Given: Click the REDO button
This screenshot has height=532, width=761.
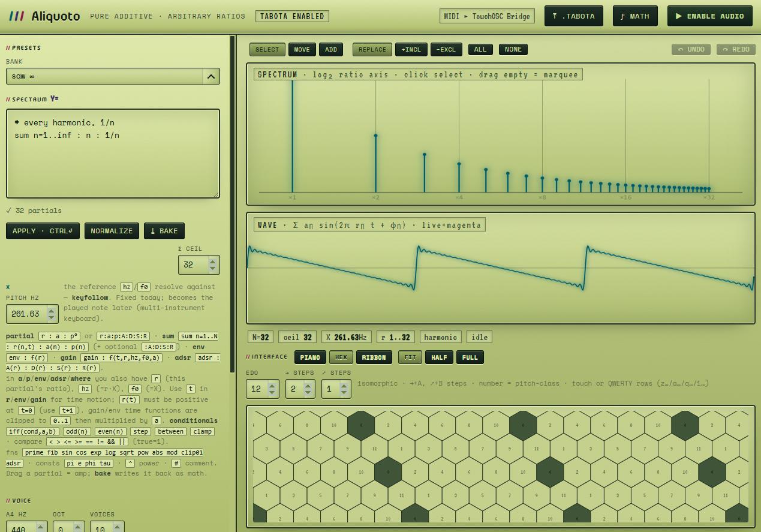Looking at the screenshot, I should [x=736, y=49].
